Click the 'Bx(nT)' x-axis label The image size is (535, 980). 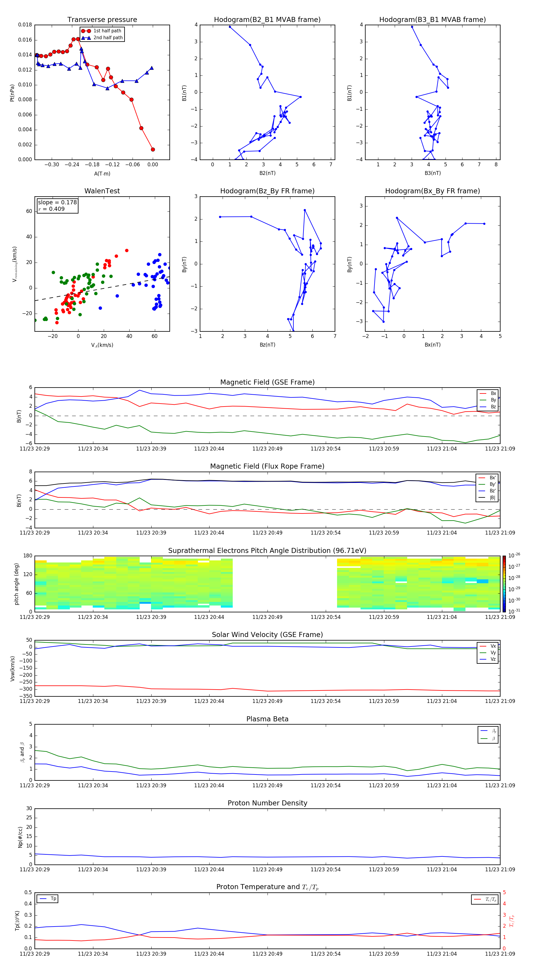point(432,345)
